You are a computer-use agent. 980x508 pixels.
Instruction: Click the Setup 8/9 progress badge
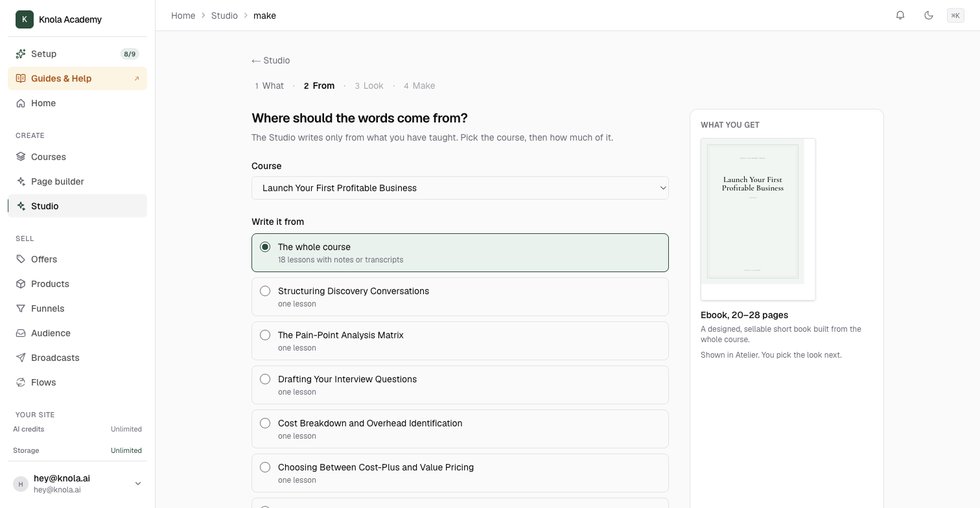coord(130,54)
